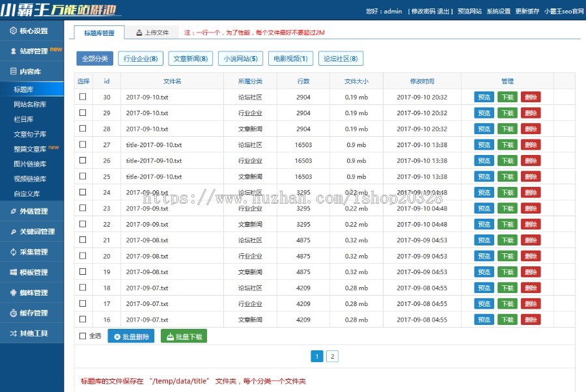The image size is (586, 392).
Task: Tick the checkbox for file id 22
Action: (x=83, y=224)
